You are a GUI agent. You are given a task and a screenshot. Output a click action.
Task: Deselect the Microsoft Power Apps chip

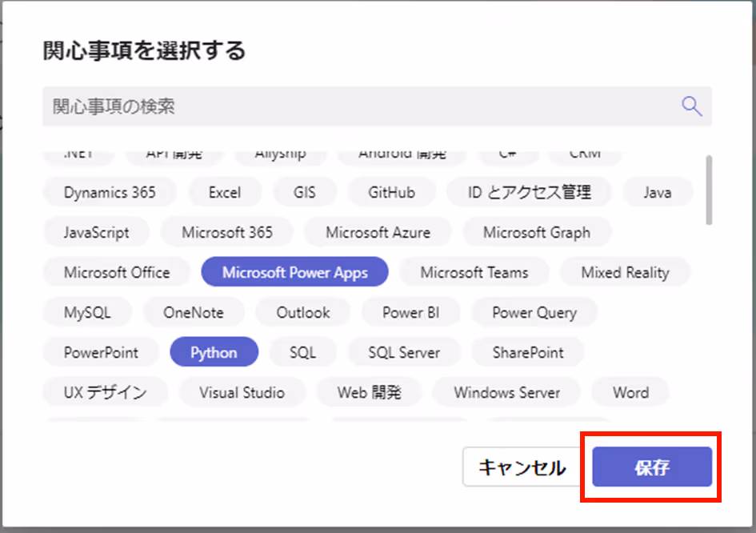[x=294, y=272]
